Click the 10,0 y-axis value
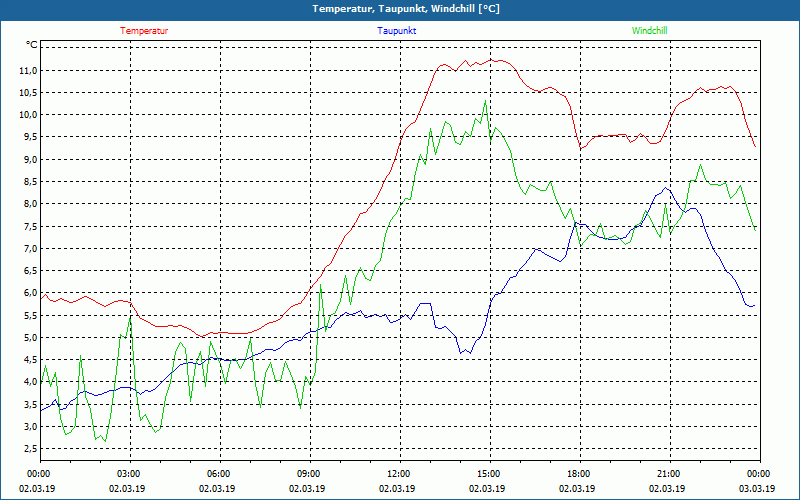Screen dimensions: 800x500 click(x=29, y=115)
